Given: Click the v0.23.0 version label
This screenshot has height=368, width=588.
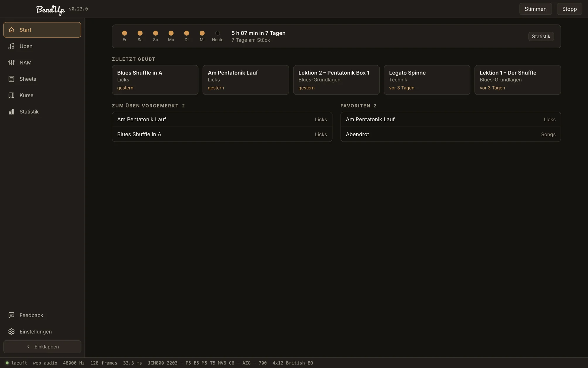Looking at the screenshot, I should pyautogui.click(x=78, y=9).
